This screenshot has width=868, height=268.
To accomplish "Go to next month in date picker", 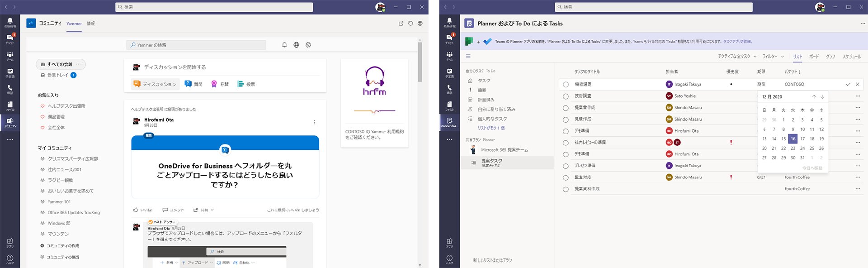I will pyautogui.click(x=822, y=97).
